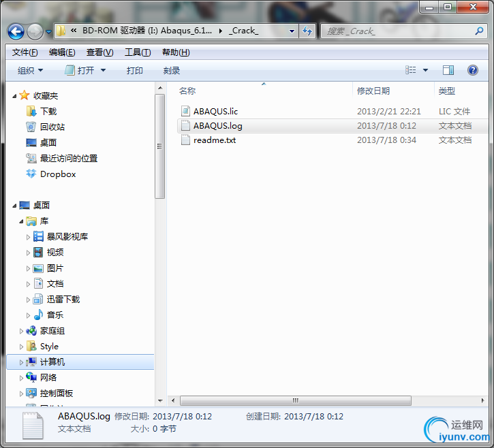494x448 pixels.
Task: Select the 文档 library icon
Action: pos(38,283)
